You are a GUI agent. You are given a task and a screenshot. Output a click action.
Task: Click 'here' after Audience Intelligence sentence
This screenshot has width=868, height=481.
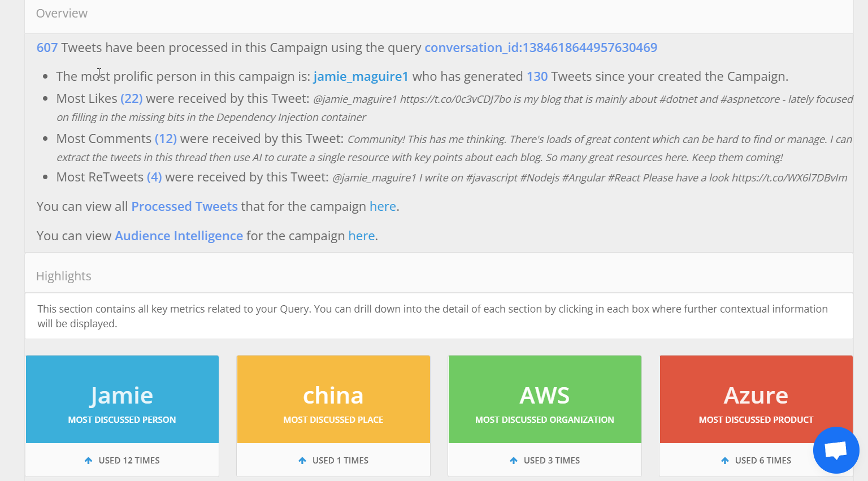362,236
